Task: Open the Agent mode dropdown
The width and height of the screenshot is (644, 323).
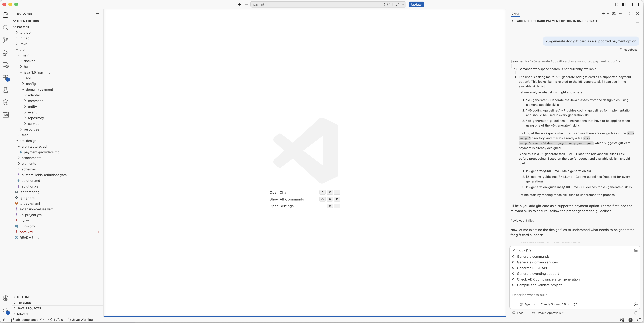Action: (x=528, y=304)
